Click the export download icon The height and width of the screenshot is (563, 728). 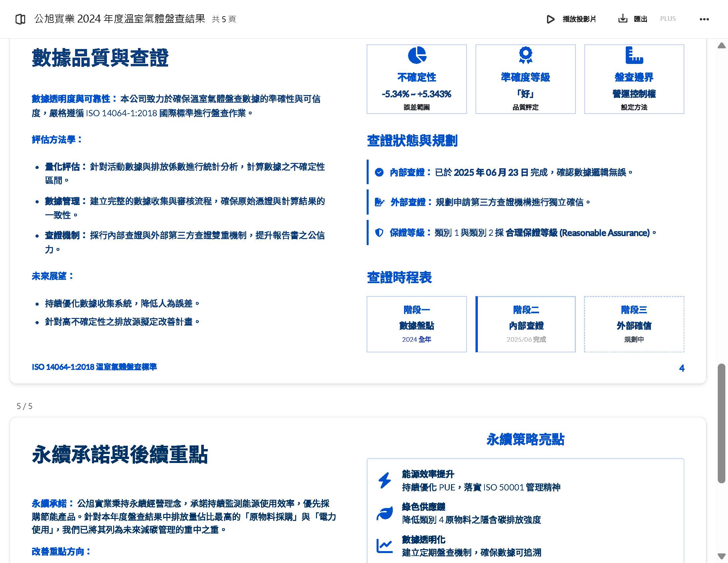tap(622, 19)
